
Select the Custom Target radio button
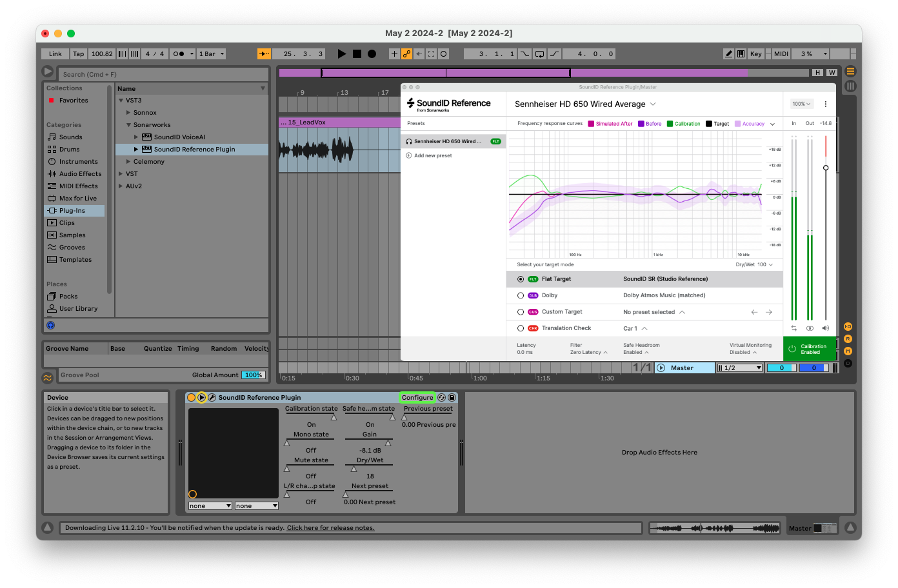tap(521, 312)
